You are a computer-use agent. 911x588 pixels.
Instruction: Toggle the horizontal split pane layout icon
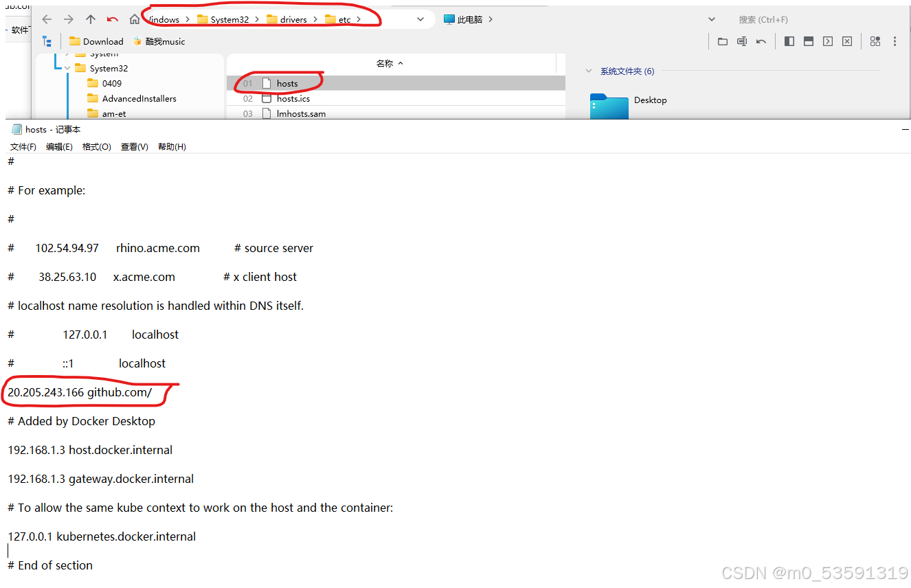tap(809, 41)
